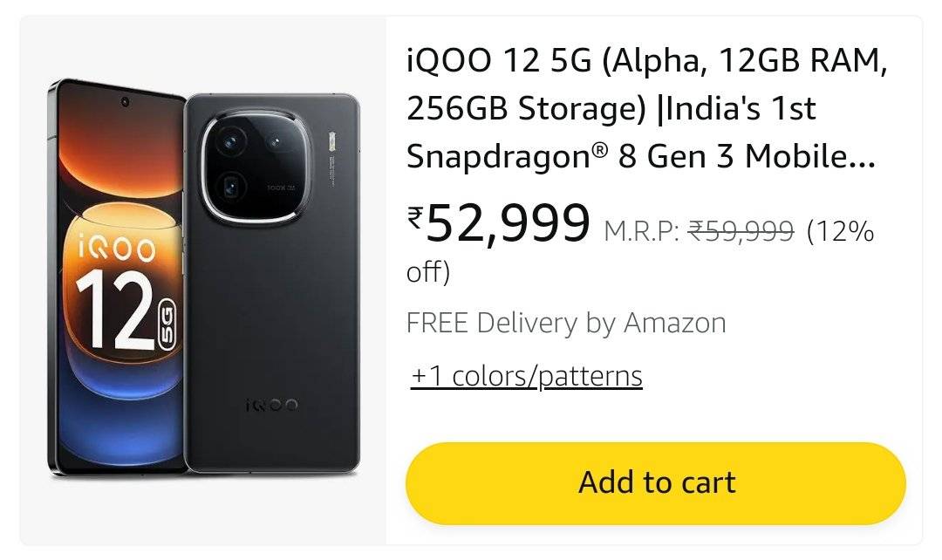The width and height of the screenshot is (942, 560).
Task: Click the FREE Delivery by Amazon text
Action: click(x=566, y=323)
